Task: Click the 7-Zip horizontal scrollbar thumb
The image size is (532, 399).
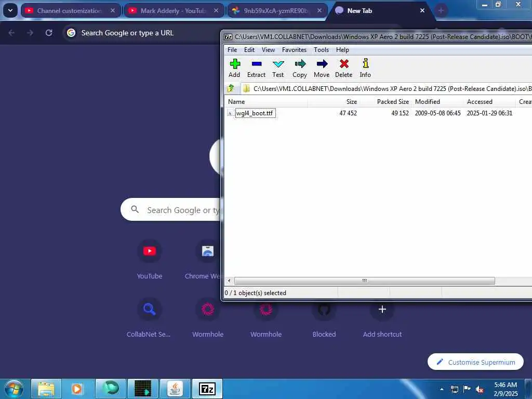Action: tap(364, 281)
